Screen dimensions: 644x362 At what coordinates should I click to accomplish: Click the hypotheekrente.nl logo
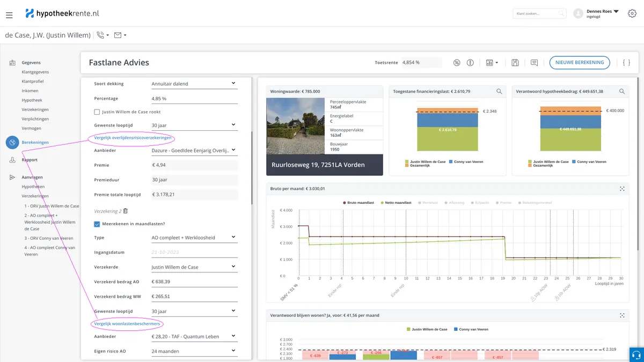pos(62,13)
